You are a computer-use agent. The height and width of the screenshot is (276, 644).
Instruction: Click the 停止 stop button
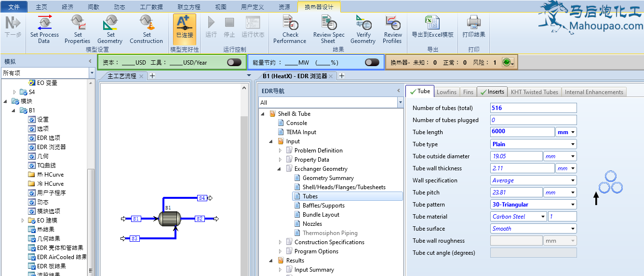(229, 27)
